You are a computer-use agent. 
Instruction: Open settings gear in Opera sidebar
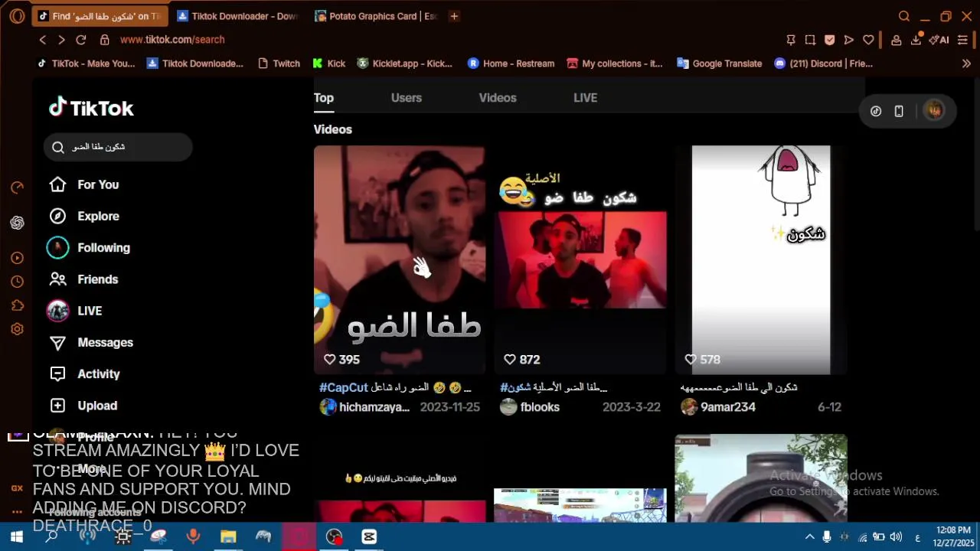17,329
